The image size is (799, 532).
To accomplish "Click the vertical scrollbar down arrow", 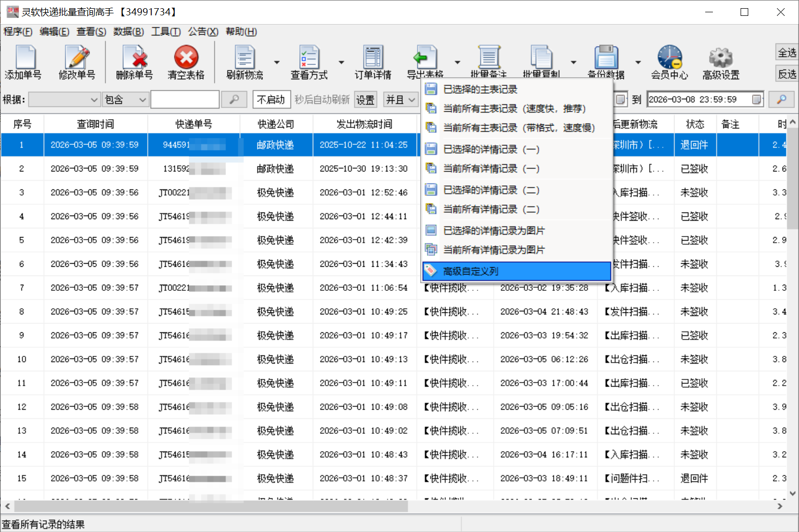I will (x=793, y=494).
